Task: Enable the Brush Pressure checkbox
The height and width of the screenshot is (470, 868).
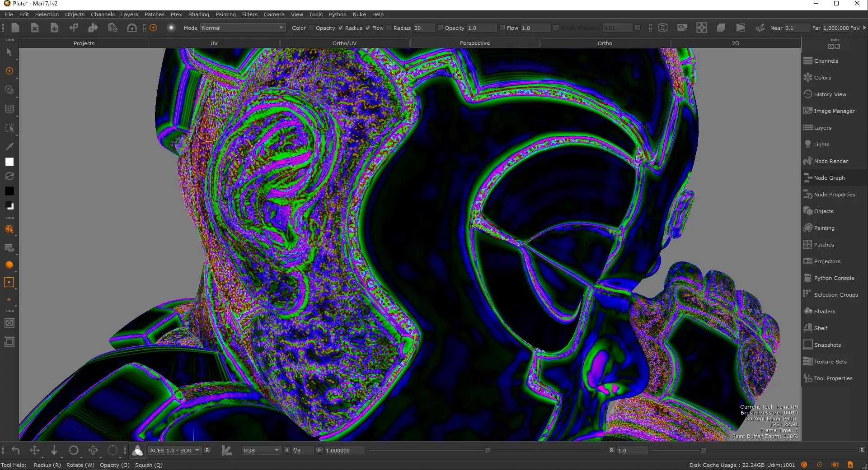Action: click(556, 28)
